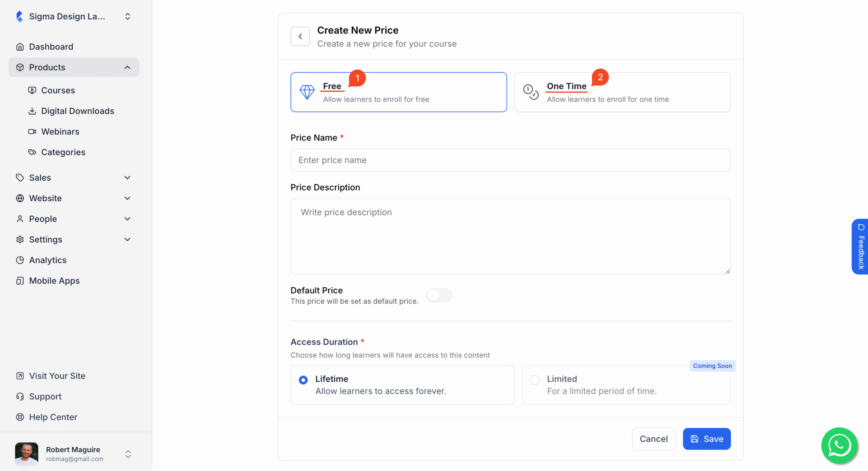
Task: Click the WhatsApp chat icon
Action: pos(839,445)
